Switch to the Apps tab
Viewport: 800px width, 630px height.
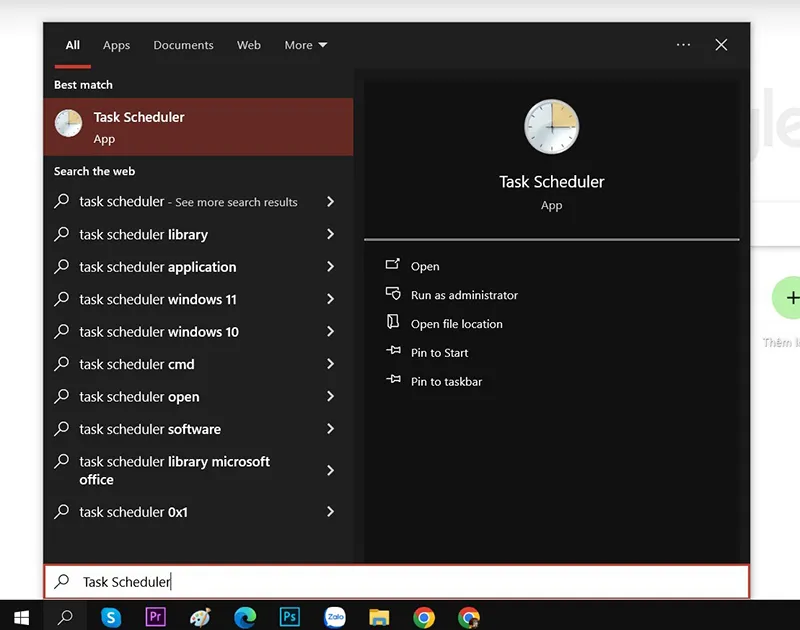click(x=116, y=45)
